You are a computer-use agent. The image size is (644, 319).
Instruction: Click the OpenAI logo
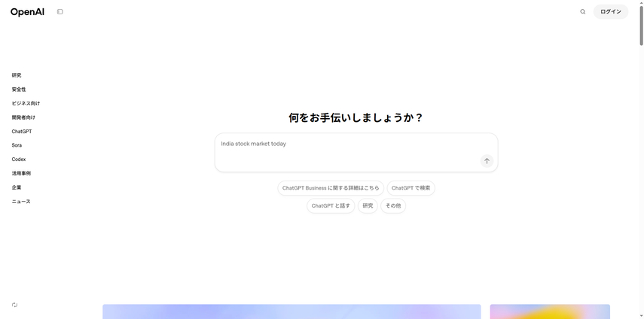point(27,12)
